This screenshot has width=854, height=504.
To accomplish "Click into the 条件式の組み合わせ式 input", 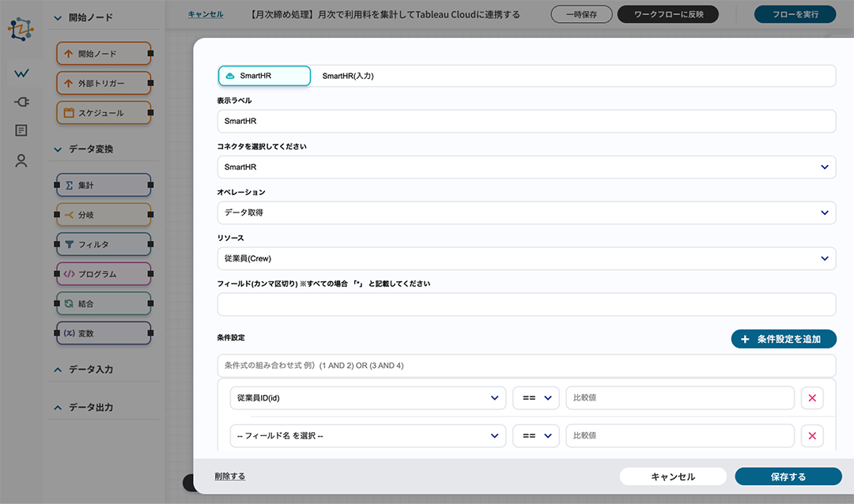I will 526,366.
